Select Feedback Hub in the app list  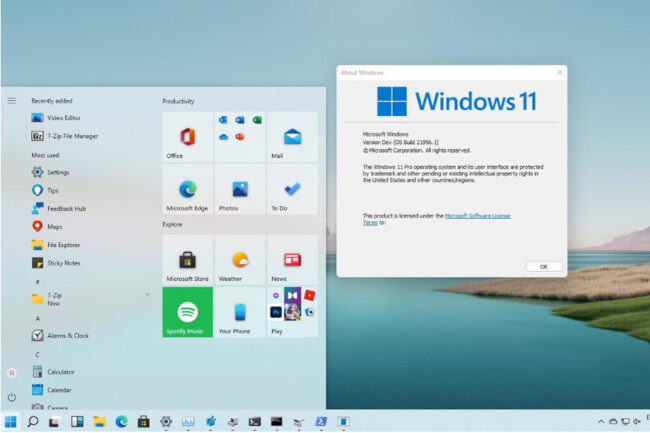click(x=67, y=208)
